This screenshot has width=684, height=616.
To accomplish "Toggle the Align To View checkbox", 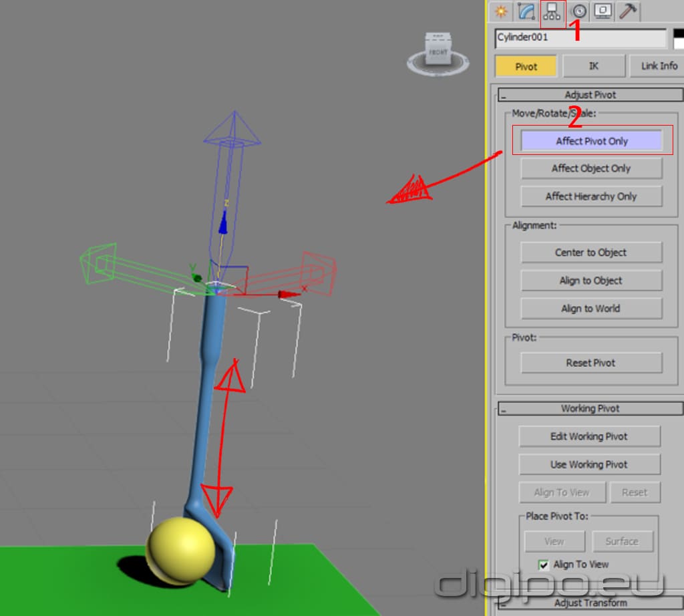I will [x=544, y=565].
